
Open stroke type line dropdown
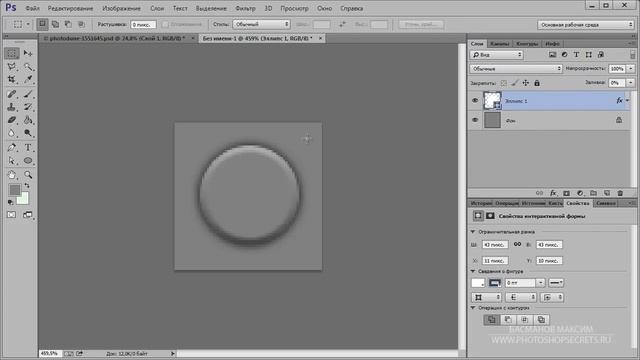pyautogui.click(x=556, y=282)
